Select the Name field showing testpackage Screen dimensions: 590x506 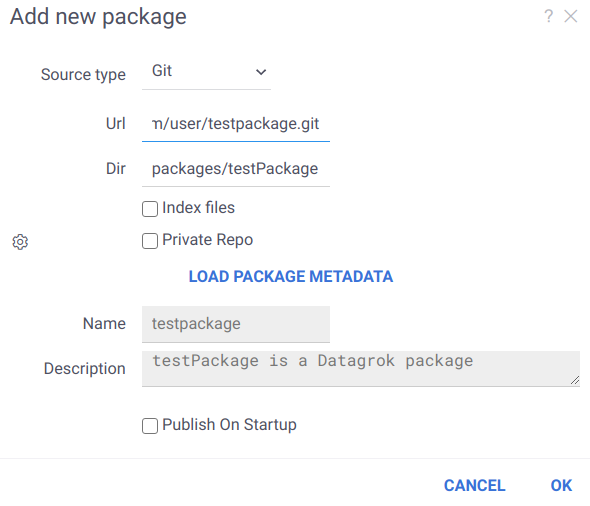pyautogui.click(x=236, y=324)
